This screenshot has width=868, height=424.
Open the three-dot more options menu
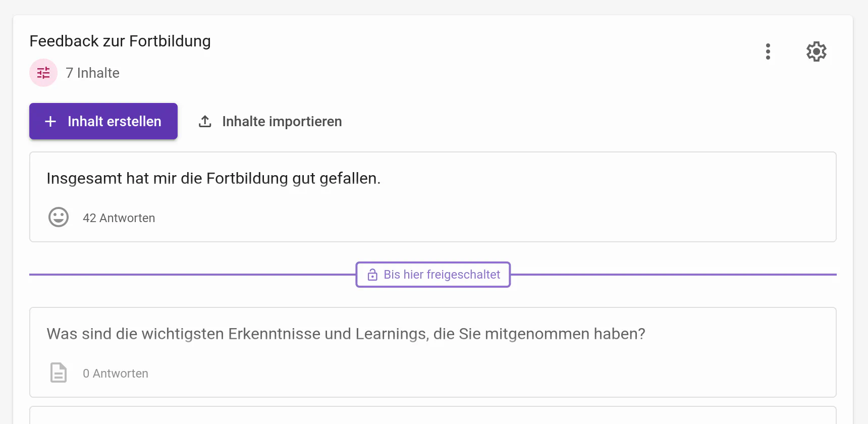pyautogui.click(x=768, y=51)
